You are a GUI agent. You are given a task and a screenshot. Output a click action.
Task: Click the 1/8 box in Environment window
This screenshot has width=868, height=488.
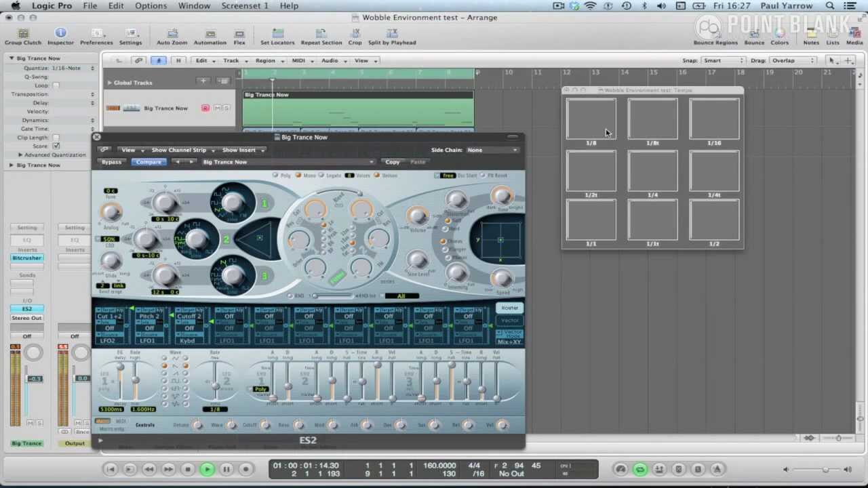coord(591,119)
